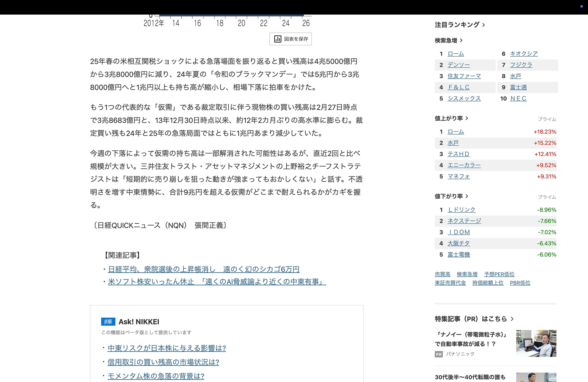Open 水戸 in the 値上がり率 list
The width and height of the screenshot is (588, 382).
point(453,143)
